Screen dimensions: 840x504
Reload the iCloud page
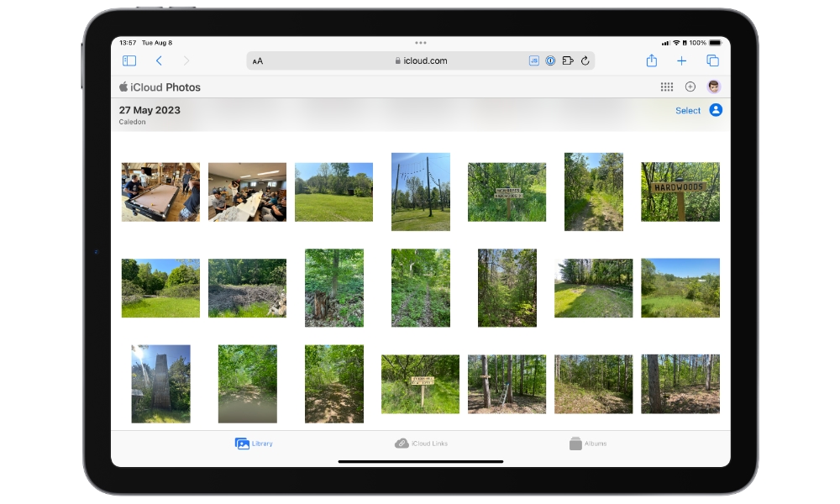pos(585,60)
